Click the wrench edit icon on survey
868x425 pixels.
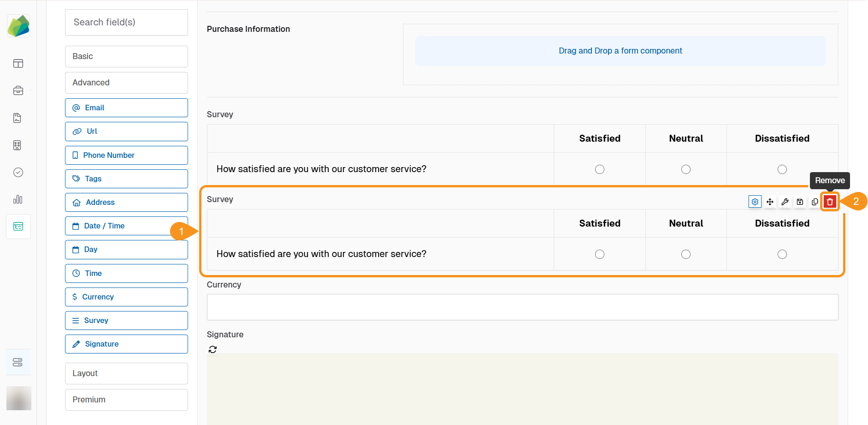[785, 202]
